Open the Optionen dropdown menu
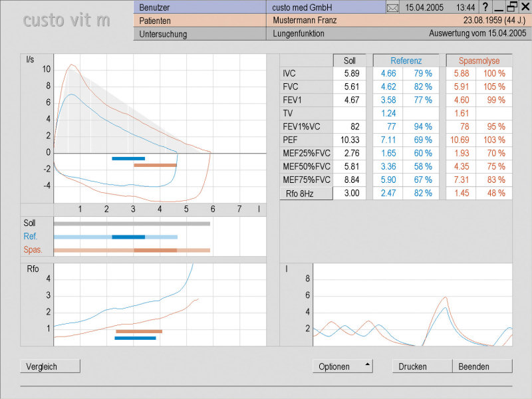532x399 pixels. 342,366
